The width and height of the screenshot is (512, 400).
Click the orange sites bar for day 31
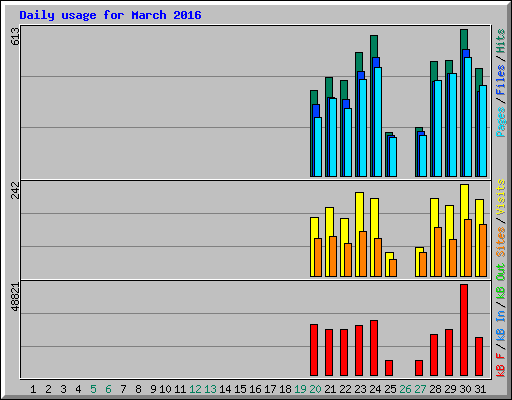(x=483, y=250)
